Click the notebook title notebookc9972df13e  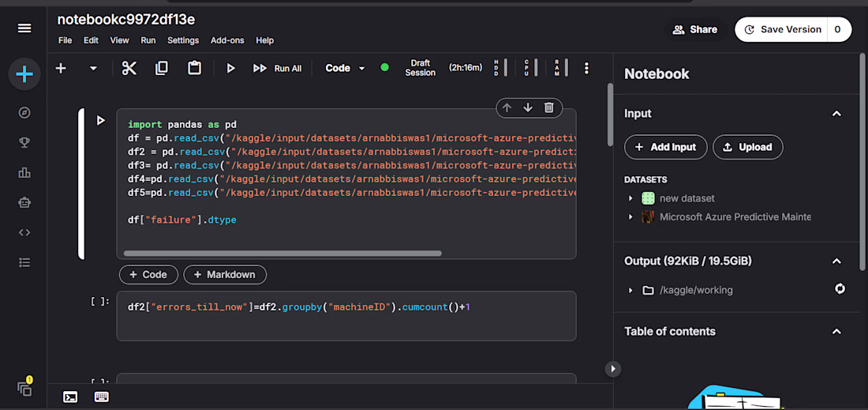click(126, 20)
